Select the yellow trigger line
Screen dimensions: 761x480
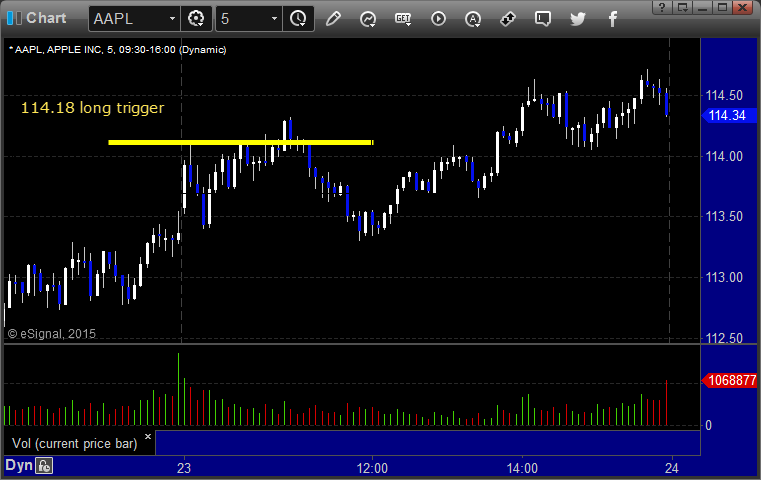(x=241, y=142)
